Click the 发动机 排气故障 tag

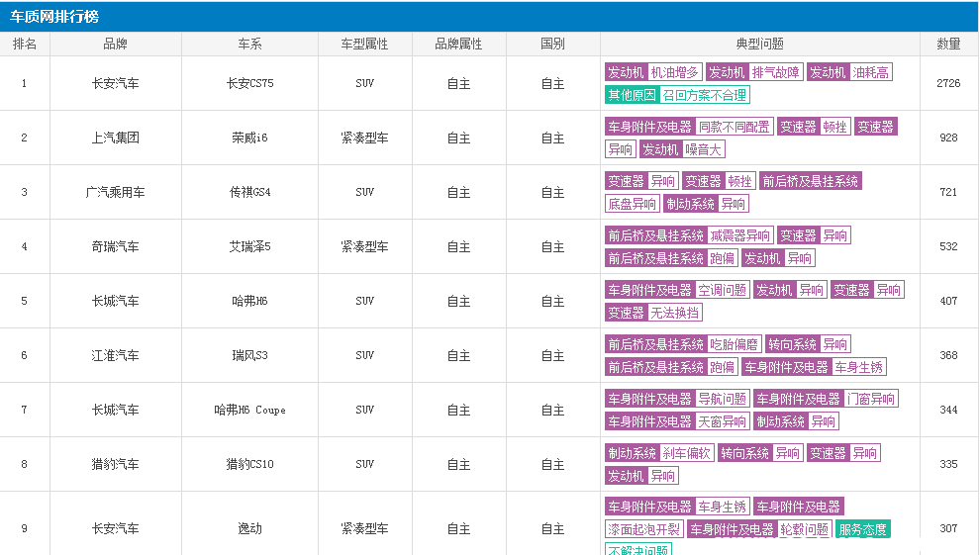(x=753, y=72)
